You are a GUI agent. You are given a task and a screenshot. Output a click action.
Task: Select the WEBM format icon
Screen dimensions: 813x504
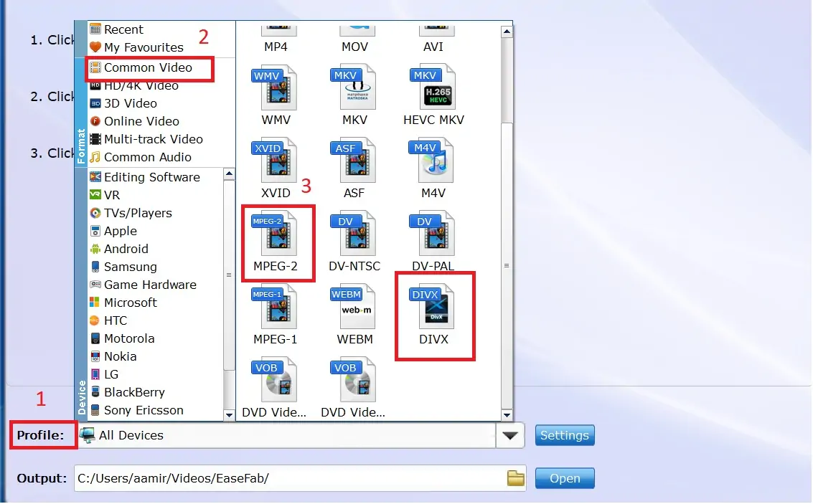pos(354,308)
